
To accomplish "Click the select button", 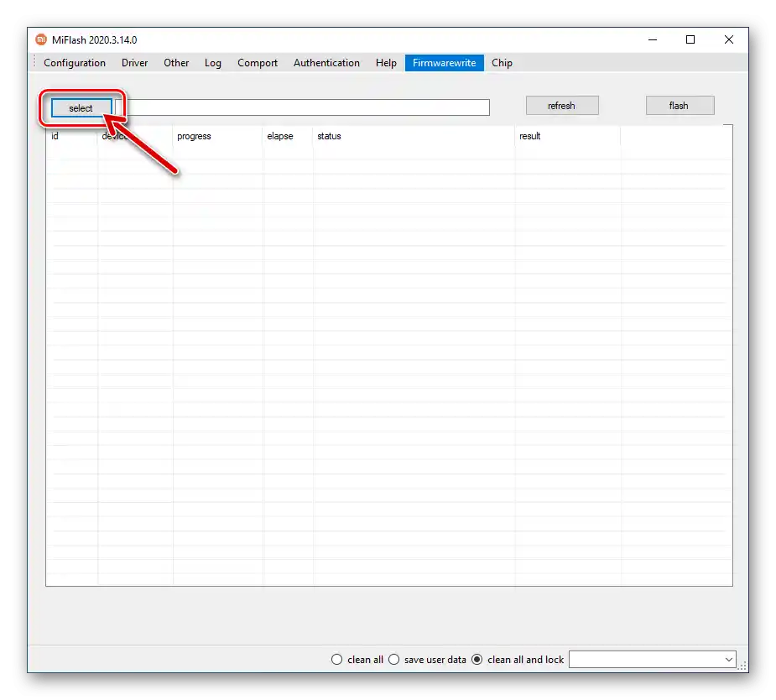I will (81, 108).
